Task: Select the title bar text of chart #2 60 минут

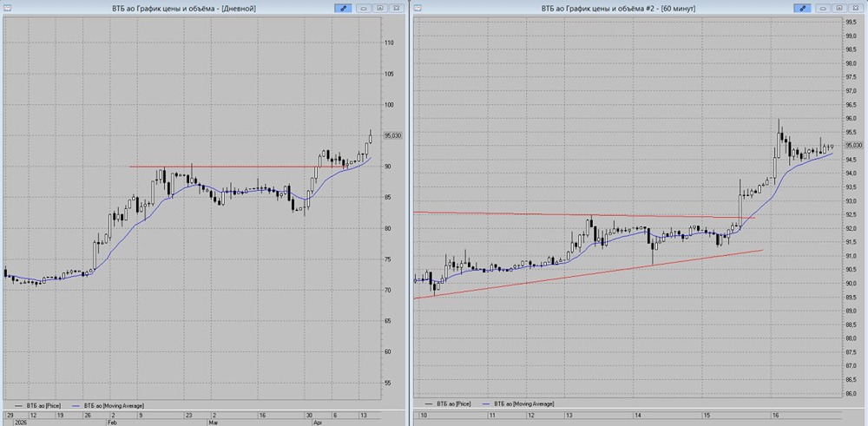Action: pos(618,9)
